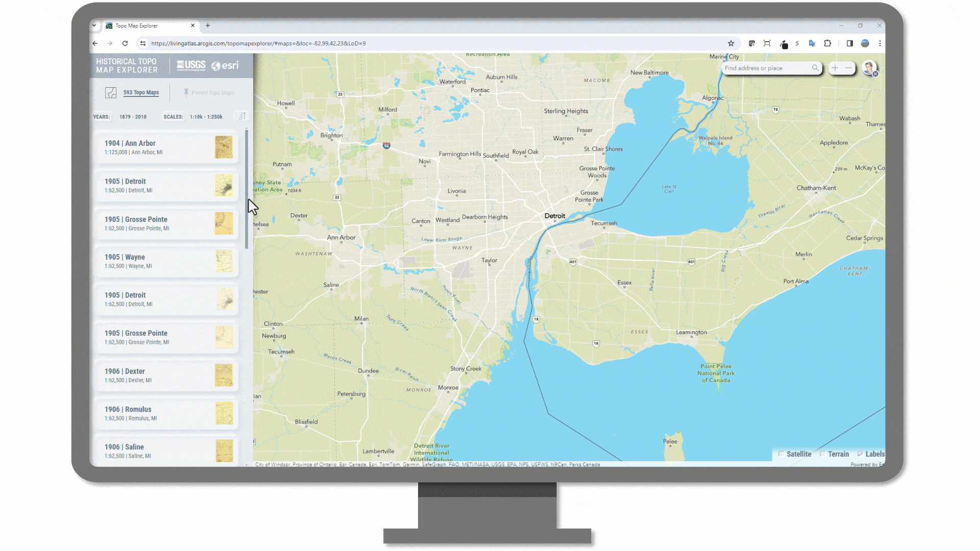Bookmark page with star icon

[x=731, y=43]
